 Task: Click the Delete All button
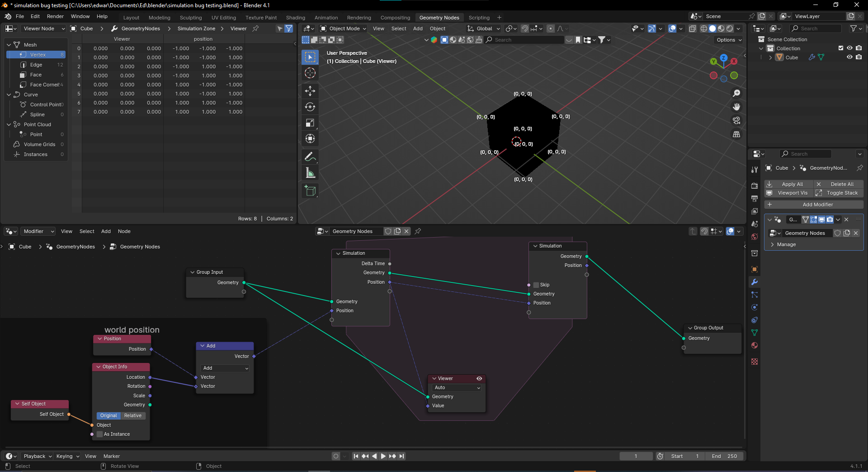(839, 184)
